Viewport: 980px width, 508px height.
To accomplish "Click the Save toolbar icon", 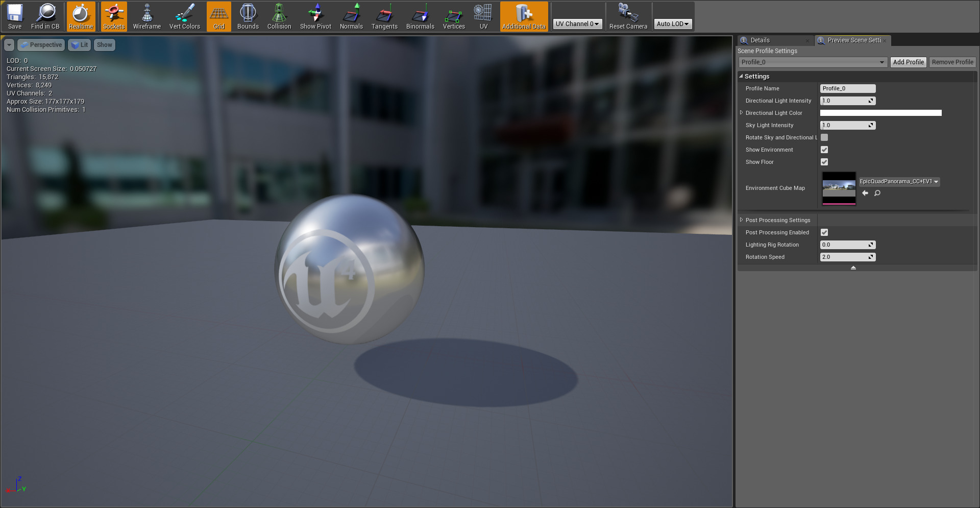I will [15, 16].
